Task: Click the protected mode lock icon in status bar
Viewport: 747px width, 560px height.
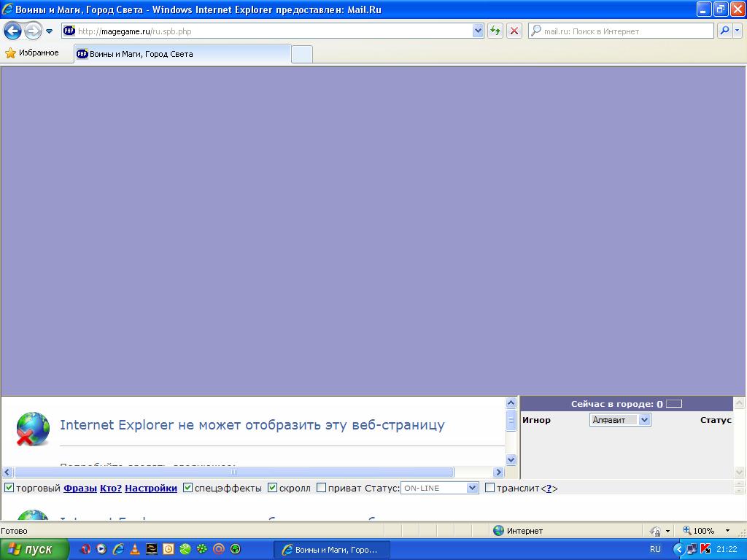Action: [x=656, y=531]
